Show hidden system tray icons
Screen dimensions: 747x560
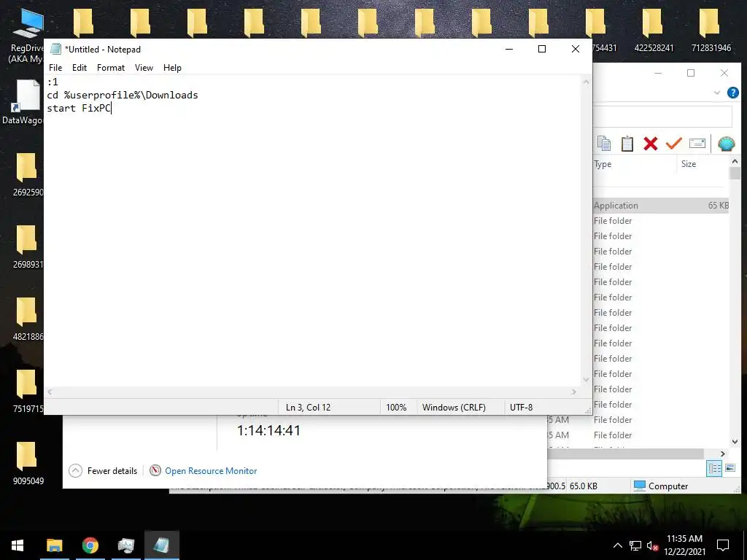tap(617, 545)
